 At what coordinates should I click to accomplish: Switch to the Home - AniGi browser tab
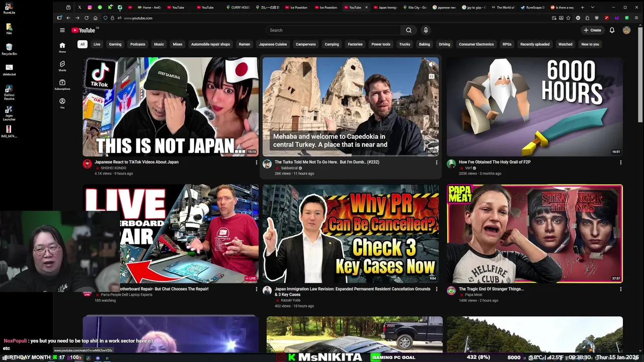150,8
